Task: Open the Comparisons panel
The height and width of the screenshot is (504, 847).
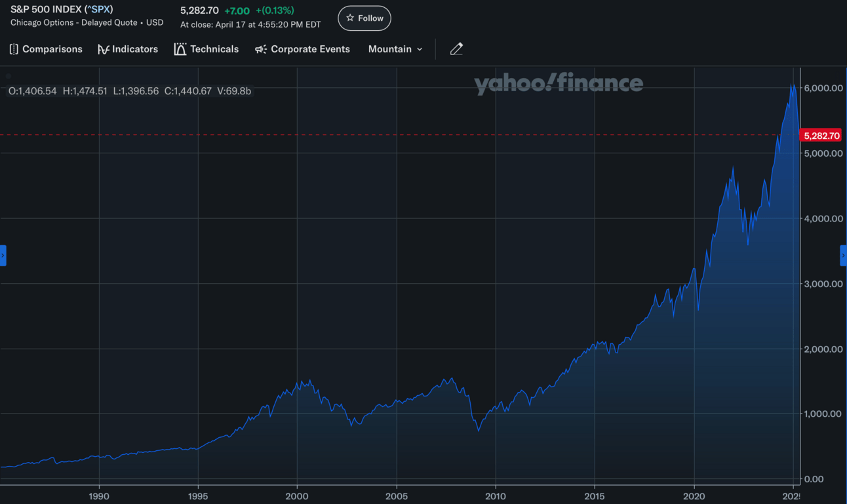Action: [x=46, y=49]
